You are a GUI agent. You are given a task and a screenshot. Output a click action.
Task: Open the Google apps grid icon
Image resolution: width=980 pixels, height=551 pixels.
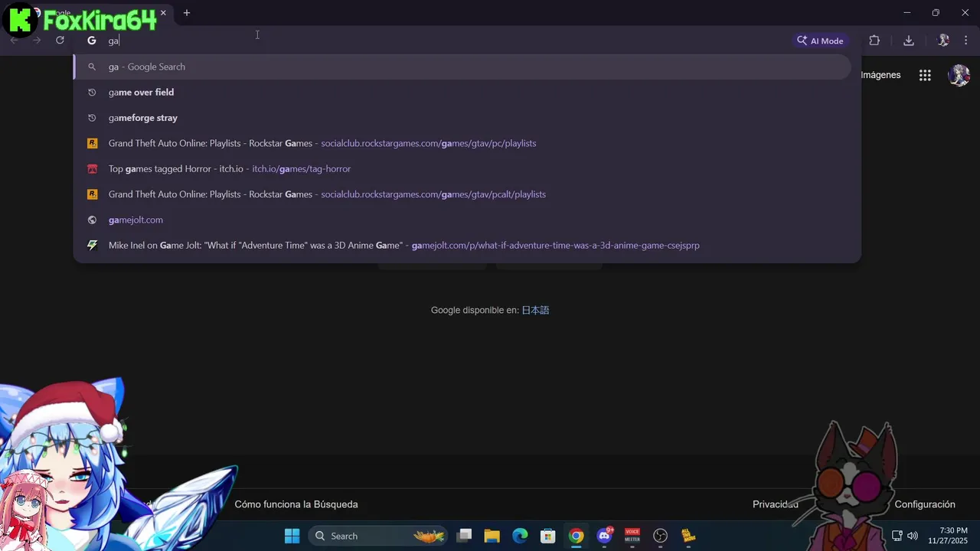tap(925, 75)
